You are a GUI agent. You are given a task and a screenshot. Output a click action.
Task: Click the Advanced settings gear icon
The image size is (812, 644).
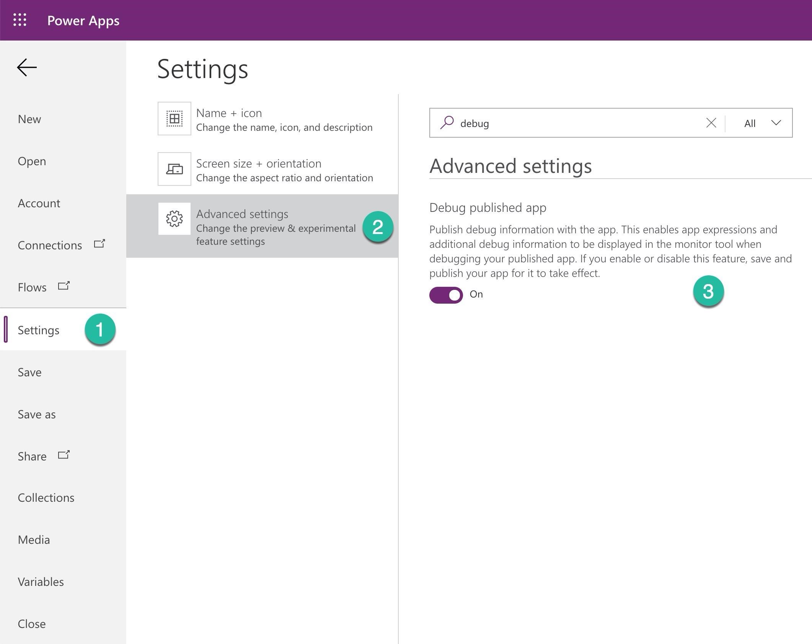tap(174, 219)
